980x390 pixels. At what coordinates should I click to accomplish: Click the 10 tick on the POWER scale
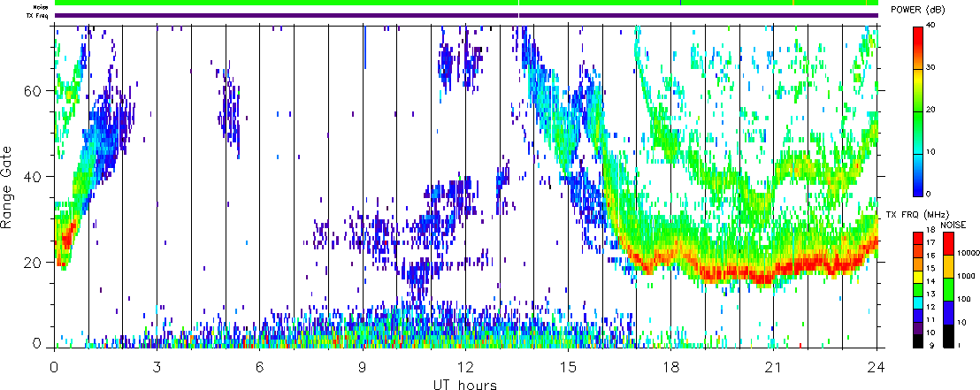click(930, 152)
